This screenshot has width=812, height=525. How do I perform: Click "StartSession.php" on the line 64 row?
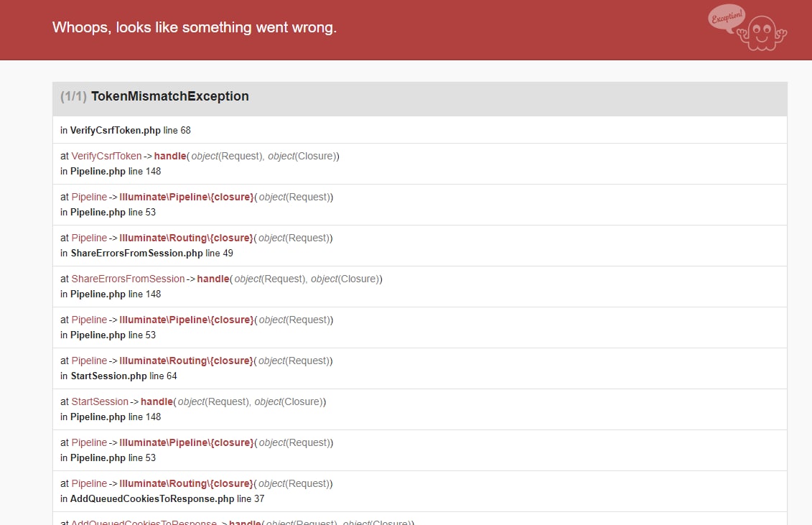pyautogui.click(x=108, y=376)
